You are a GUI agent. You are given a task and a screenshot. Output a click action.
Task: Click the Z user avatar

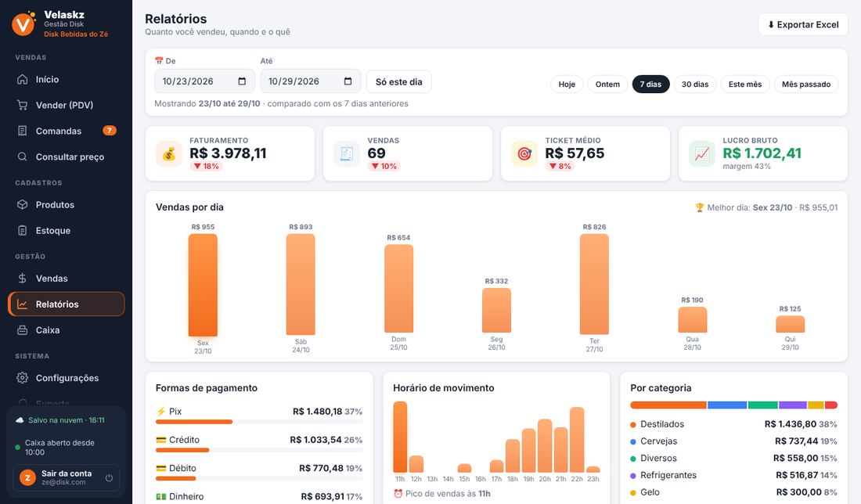27,477
